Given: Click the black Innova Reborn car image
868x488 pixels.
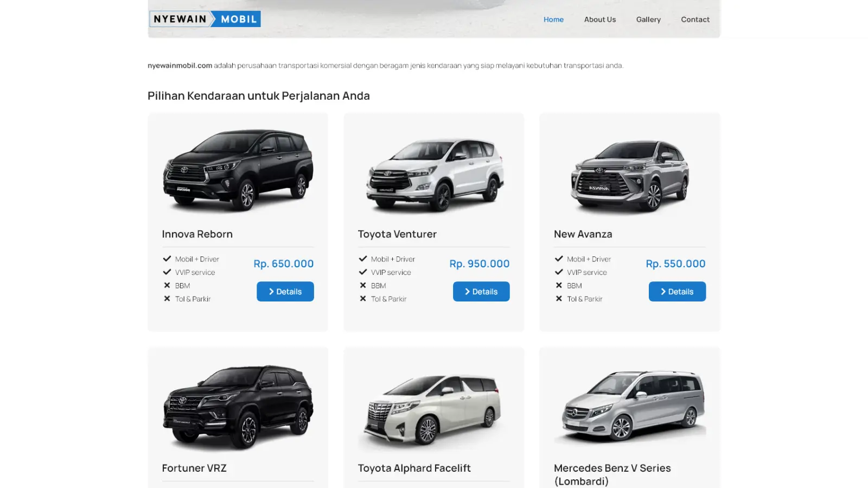Looking at the screenshot, I should (x=238, y=170).
